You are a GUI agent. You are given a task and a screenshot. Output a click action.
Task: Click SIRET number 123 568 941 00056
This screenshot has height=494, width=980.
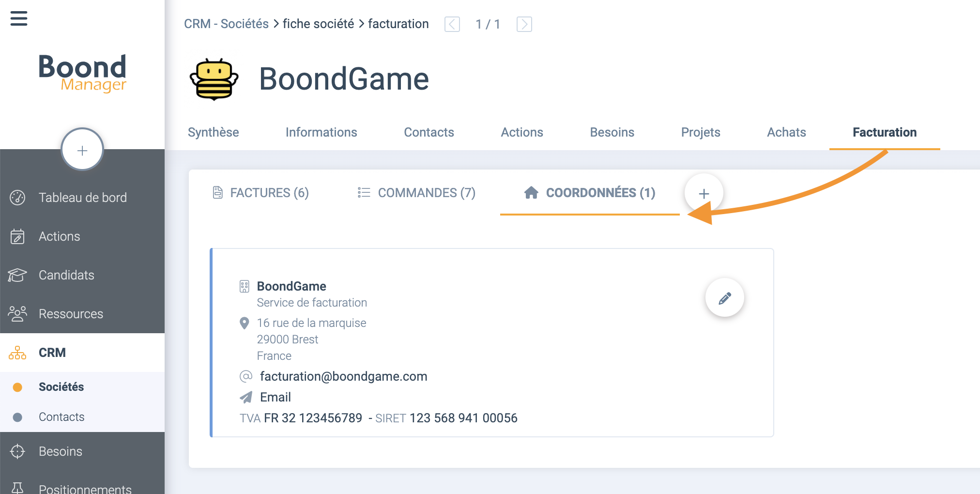coord(463,418)
